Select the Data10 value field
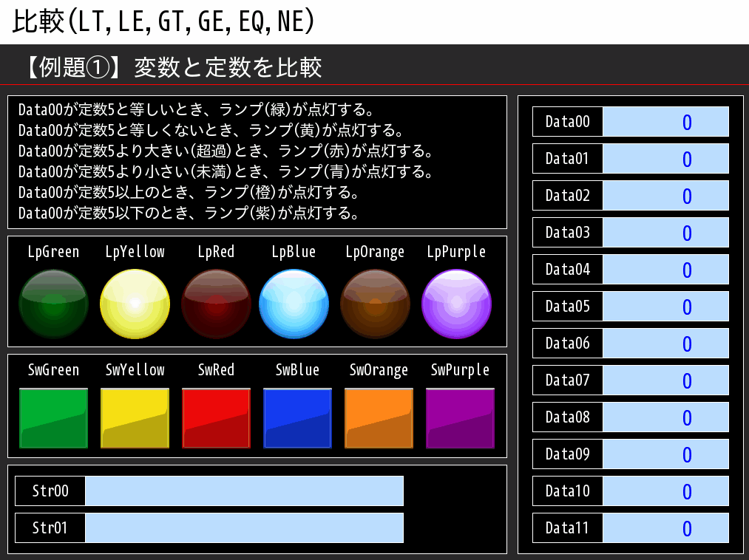Screen dimensions: 749x560 pos(665,491)
